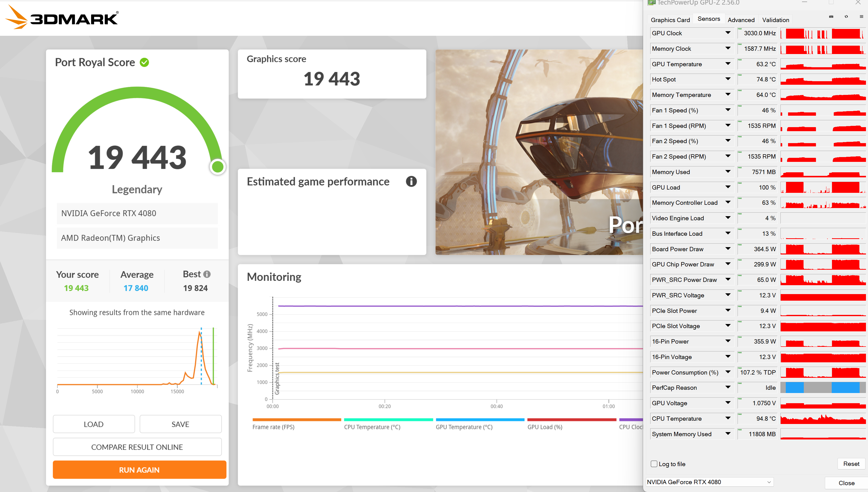
Task: Switch to the Graphics Card tab
Action: tap(670, 20)
